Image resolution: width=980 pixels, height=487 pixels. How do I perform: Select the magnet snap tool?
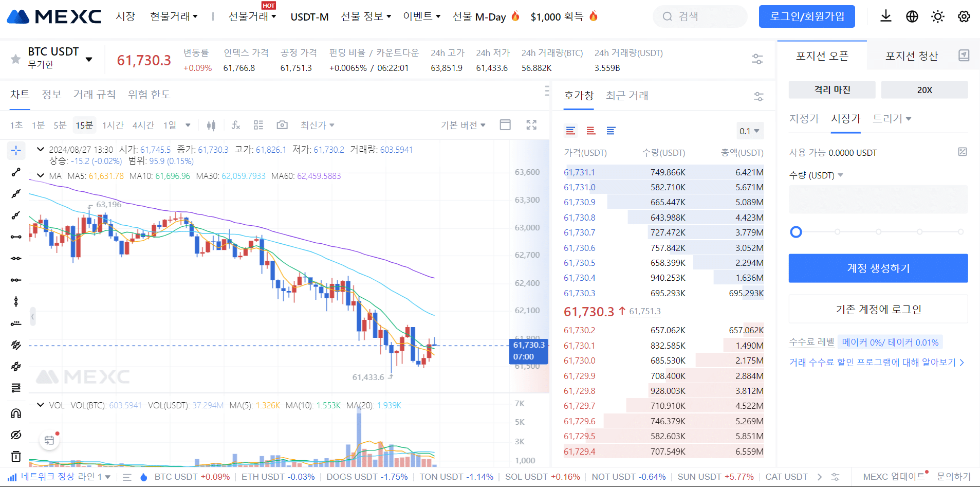tap(16, 413)
